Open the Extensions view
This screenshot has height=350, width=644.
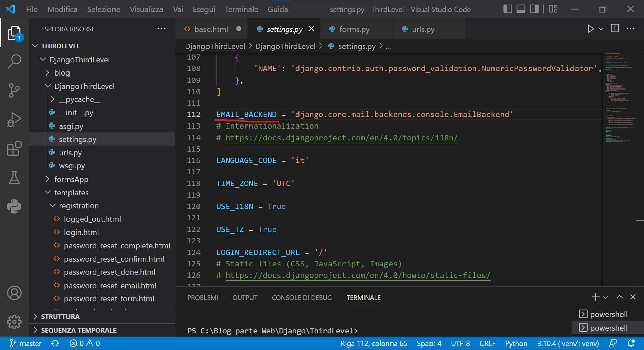14,148
